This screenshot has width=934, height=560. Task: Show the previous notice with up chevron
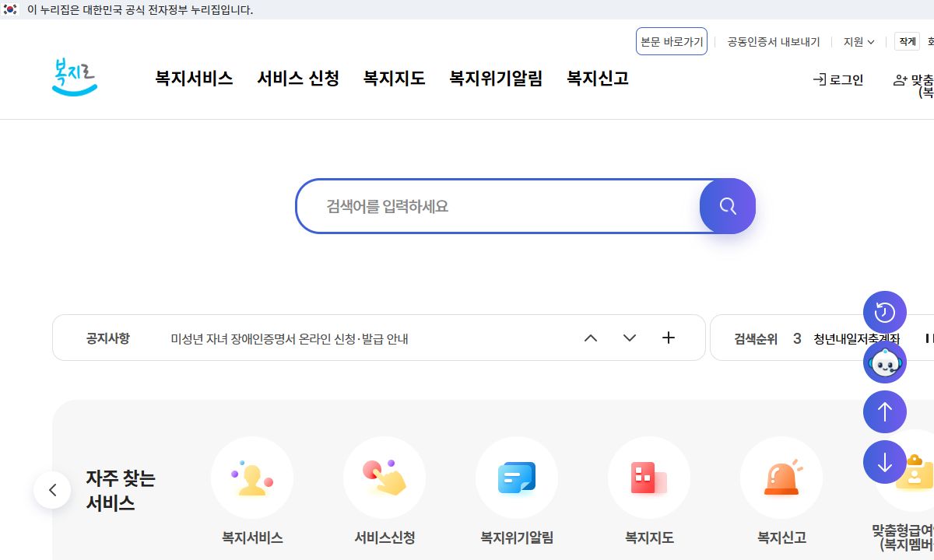591,338
